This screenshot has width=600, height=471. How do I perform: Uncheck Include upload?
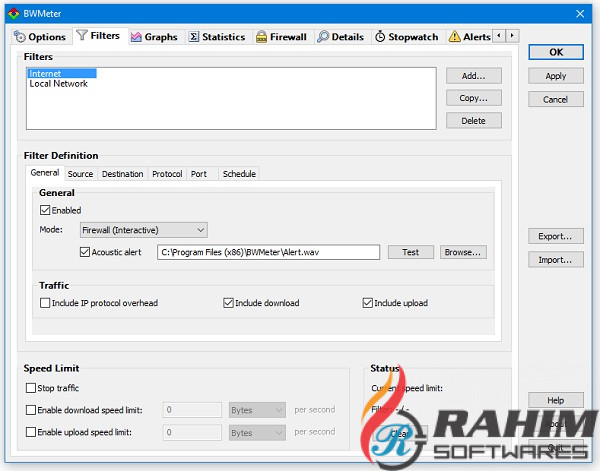(367, 303)
